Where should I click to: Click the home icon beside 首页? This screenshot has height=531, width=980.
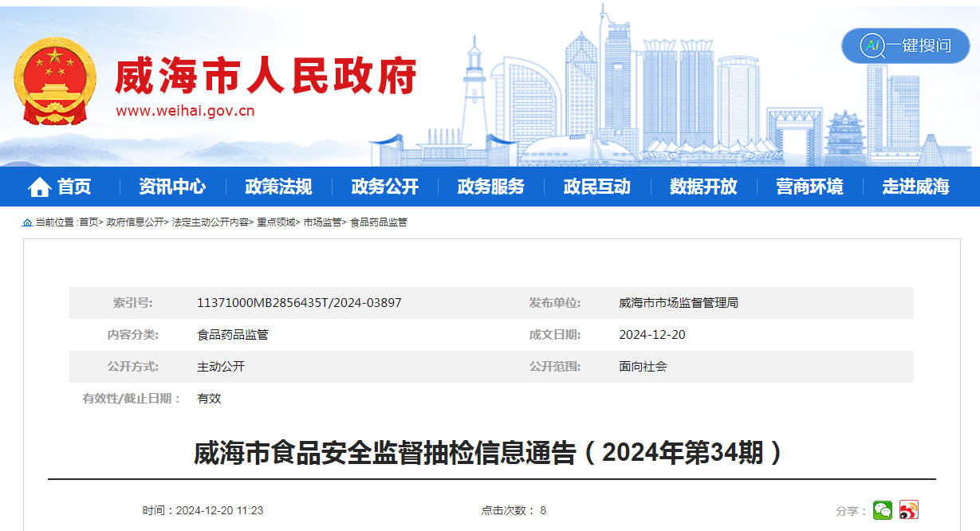(39, 187)
